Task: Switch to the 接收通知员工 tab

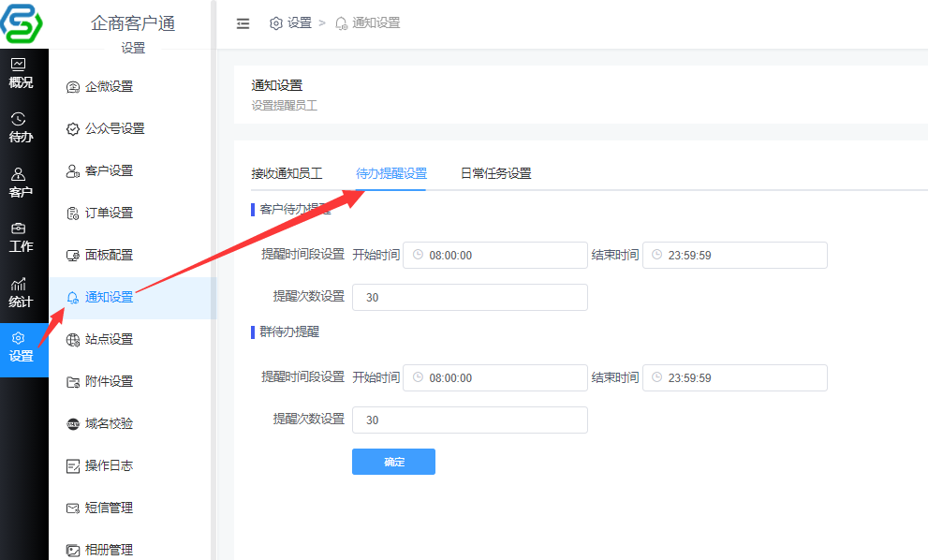Action: click(287, 173)
